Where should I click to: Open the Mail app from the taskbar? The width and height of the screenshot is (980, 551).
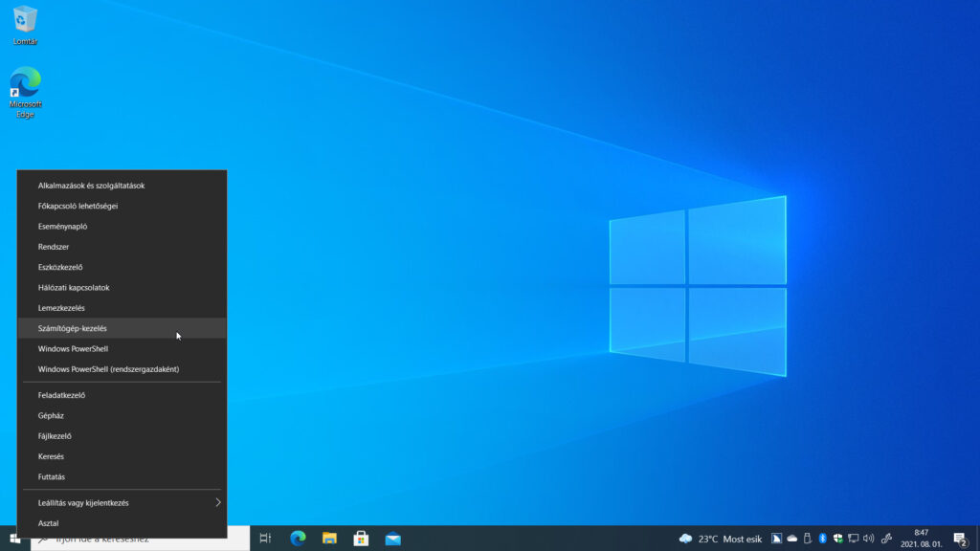(393, 539)
